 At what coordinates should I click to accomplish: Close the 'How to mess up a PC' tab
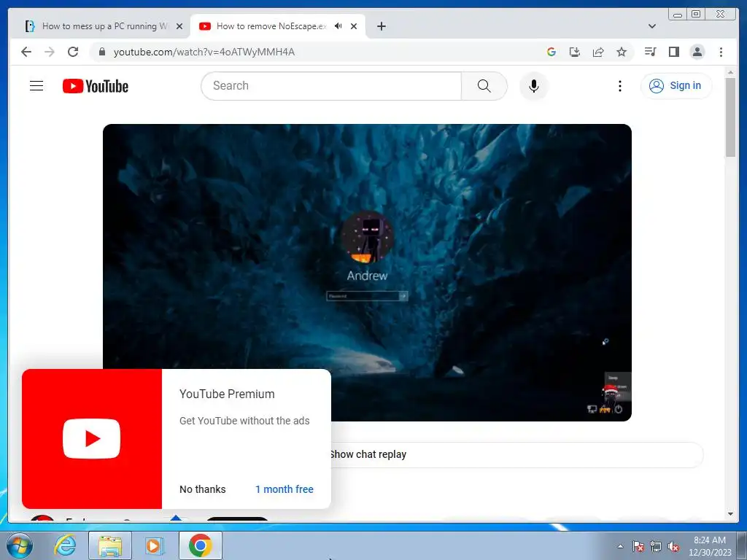(x=179, y=26)
